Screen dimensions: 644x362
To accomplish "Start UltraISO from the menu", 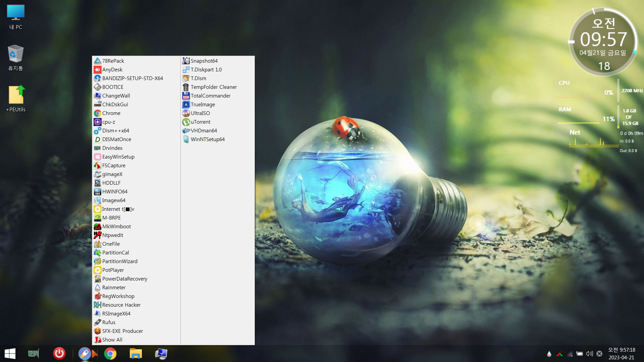I will point(218,113).
